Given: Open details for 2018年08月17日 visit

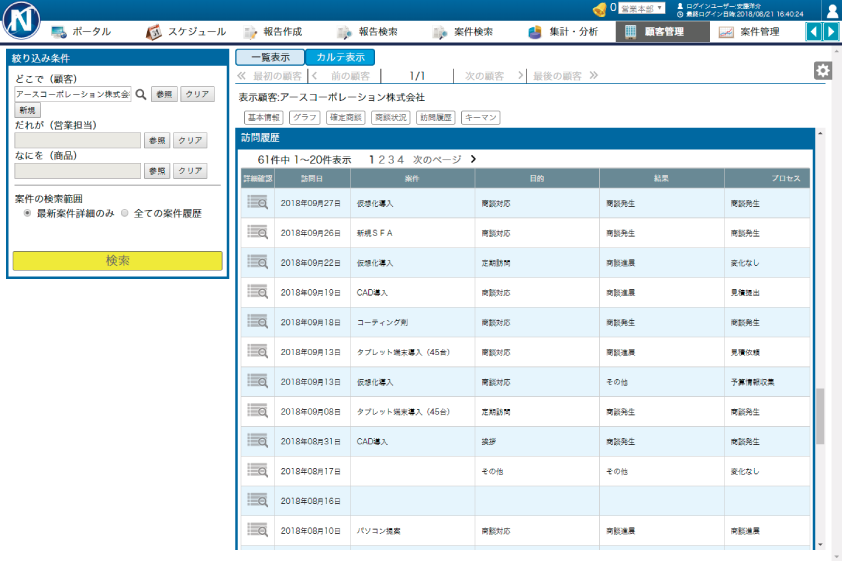Looking at the screenshot, I should 257,470.
